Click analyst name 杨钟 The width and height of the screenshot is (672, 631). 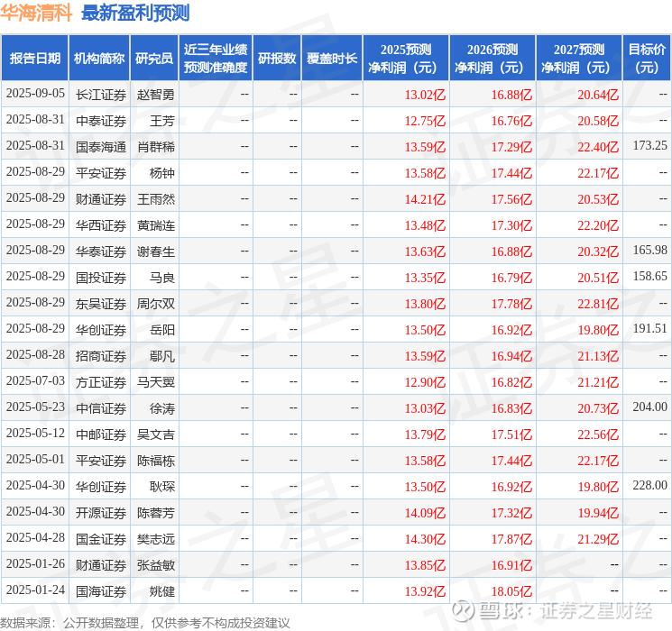[x=162, y=173]
